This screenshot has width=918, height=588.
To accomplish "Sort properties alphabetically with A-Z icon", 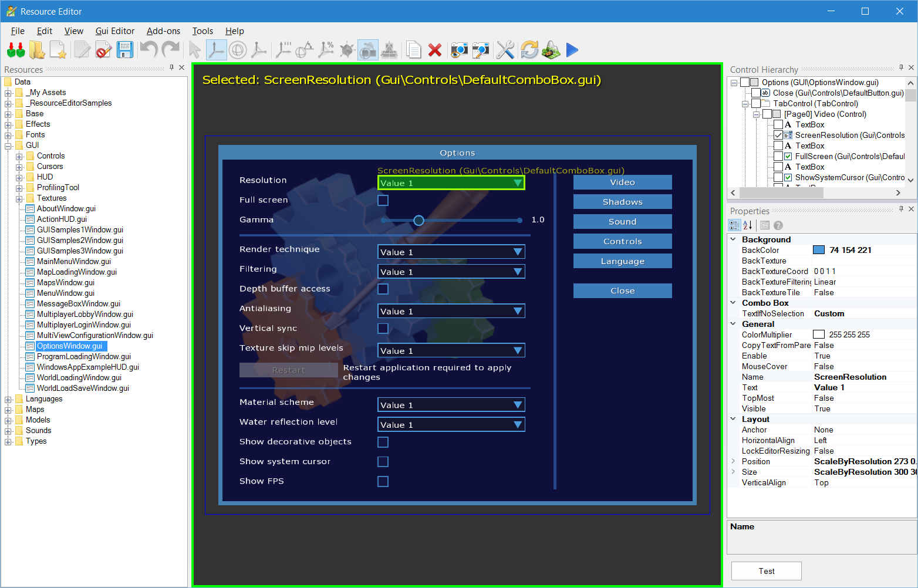I will tap(748, 225).
